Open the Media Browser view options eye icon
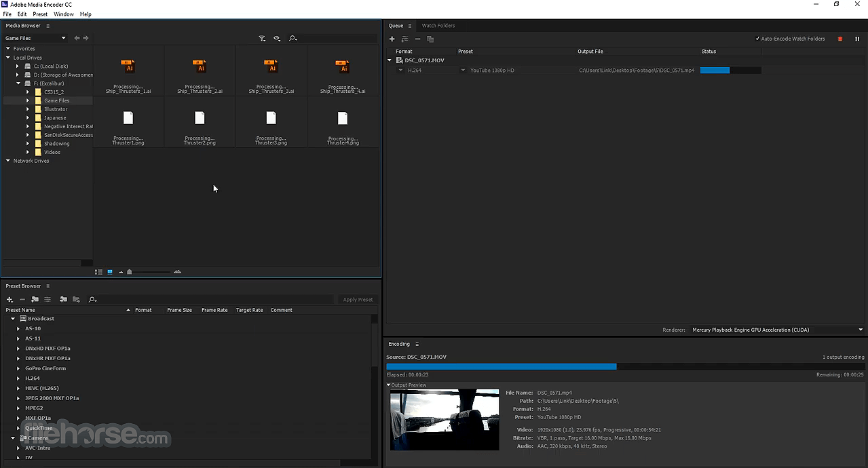The width and height of the screenshot is (868, 468). [x=277, y=39]
